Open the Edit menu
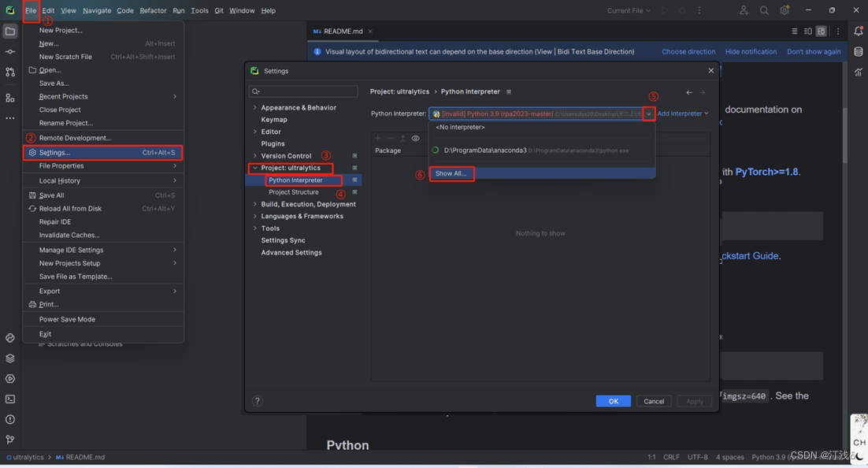Viewport: 868px width, 468px height. pos(48,10)
